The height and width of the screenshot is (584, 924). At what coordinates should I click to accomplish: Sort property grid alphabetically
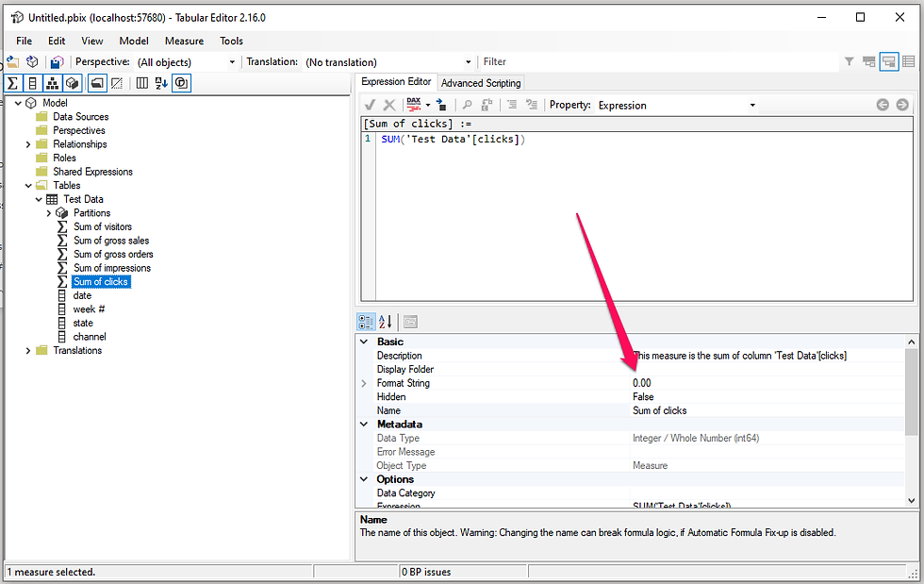(386, 322)
